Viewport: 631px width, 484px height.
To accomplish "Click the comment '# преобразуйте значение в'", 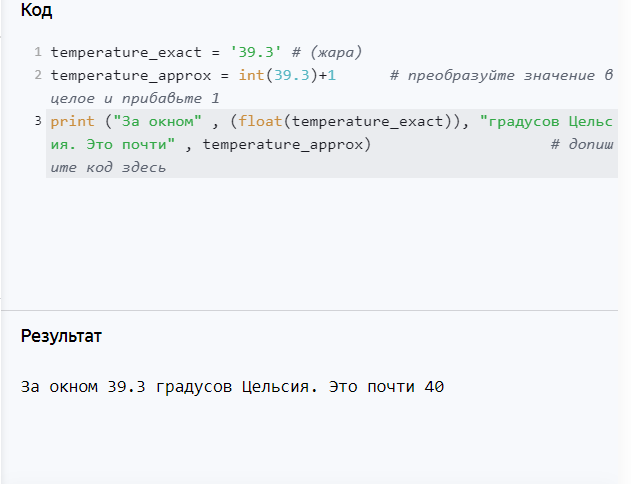I will tap(501, 75).
